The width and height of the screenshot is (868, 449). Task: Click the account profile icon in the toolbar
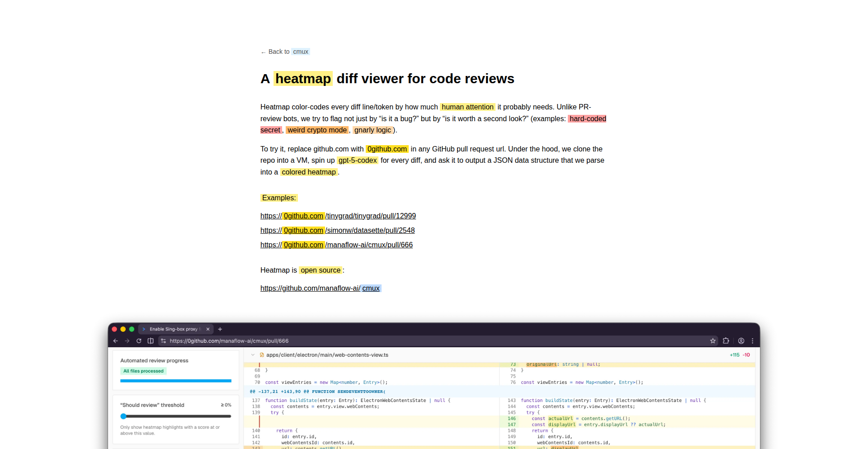click(741, 341)
